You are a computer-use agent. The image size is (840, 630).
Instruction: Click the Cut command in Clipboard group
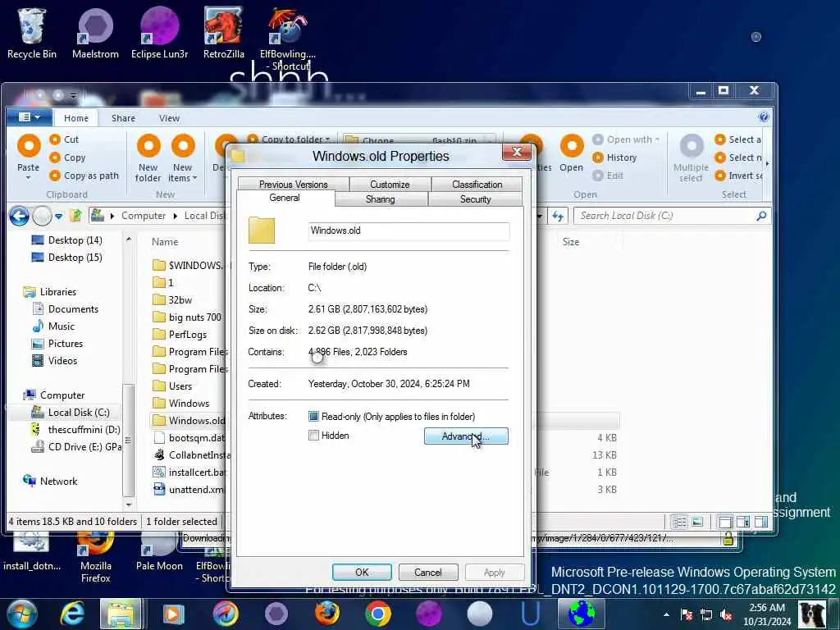coord(64,139)
